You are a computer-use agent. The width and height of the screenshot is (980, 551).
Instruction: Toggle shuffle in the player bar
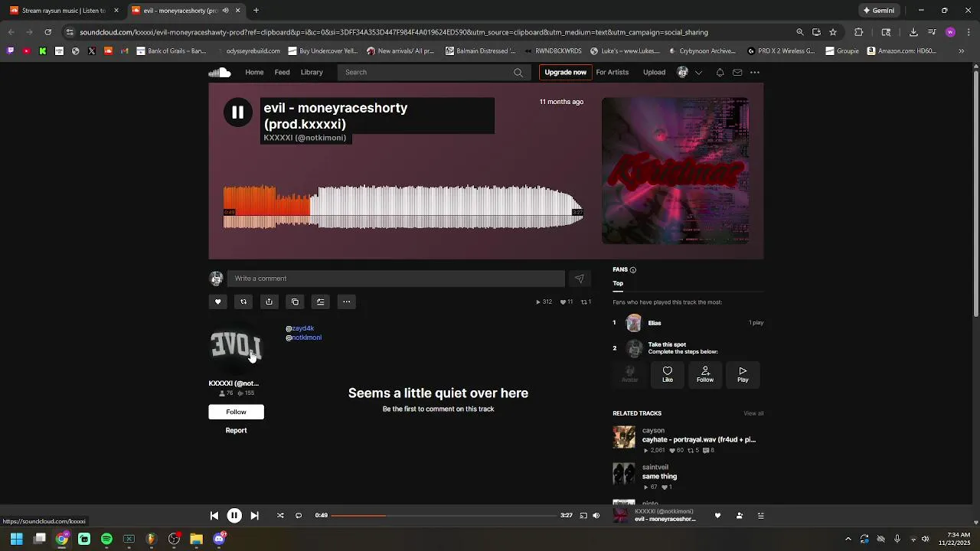280,516
